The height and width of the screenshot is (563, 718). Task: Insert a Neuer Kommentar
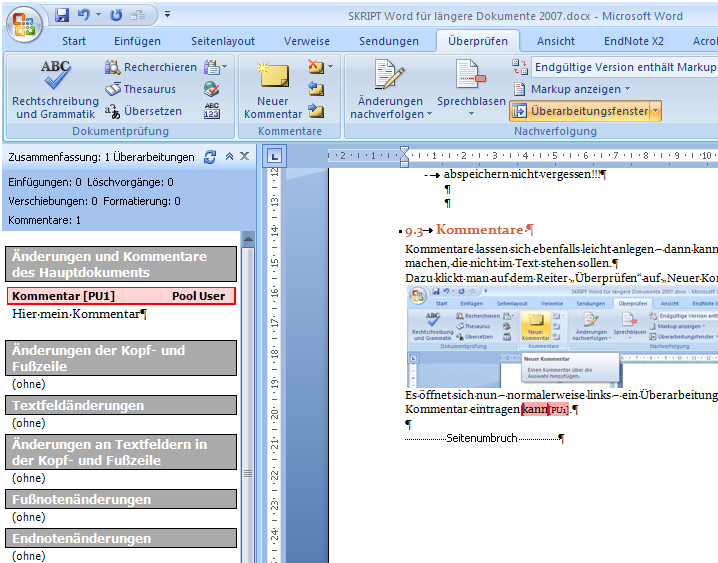point(273,91)
